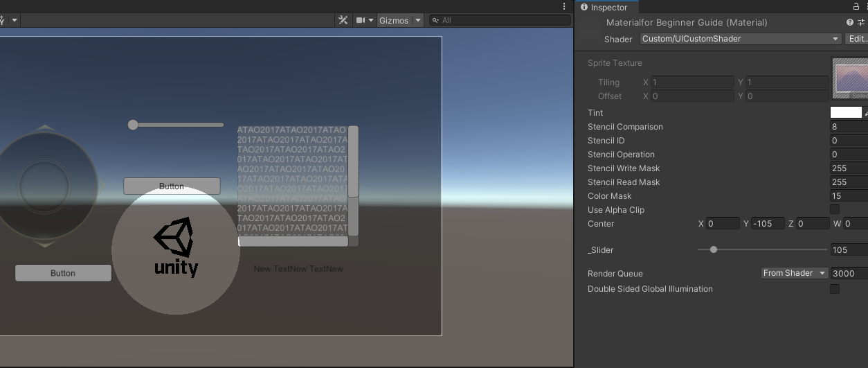Open the dropdown arrow on left toolbar

coord(15,20)
